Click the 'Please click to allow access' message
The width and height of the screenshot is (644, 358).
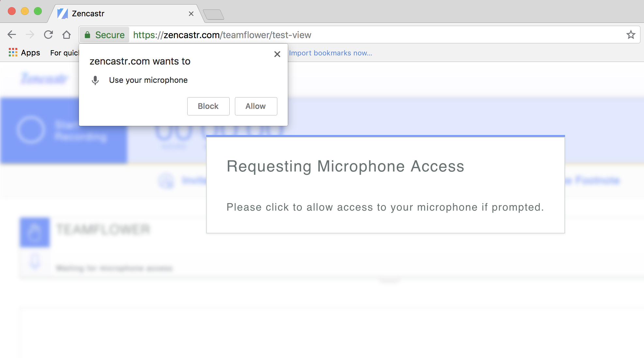click(385, 207)
